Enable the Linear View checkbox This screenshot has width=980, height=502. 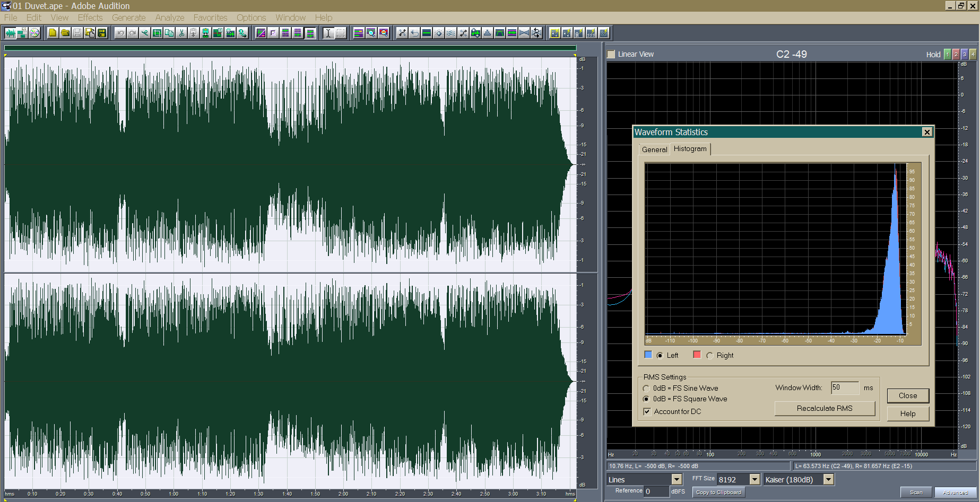pyautogui.click(x=611, y=54)
